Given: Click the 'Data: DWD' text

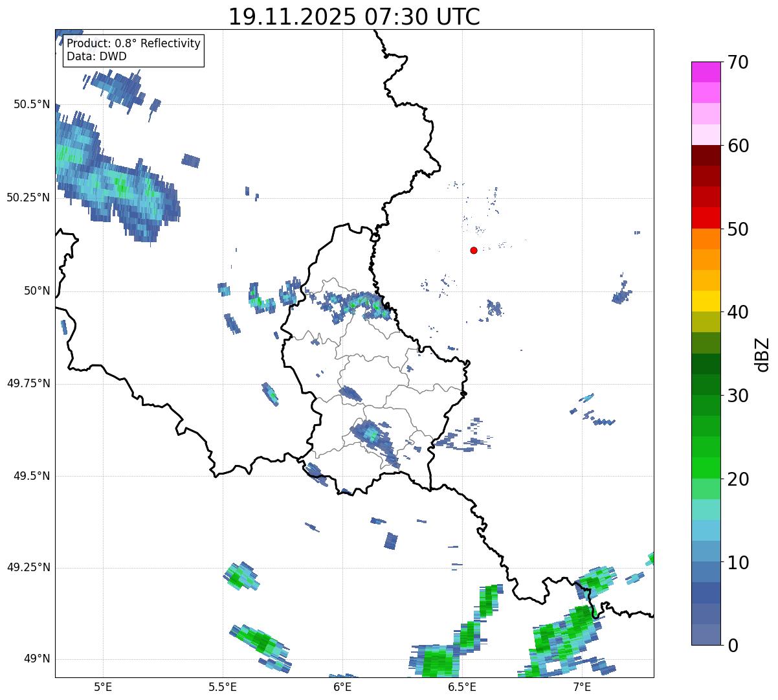Looking at the screenshot, I should (x=96, y=56).
